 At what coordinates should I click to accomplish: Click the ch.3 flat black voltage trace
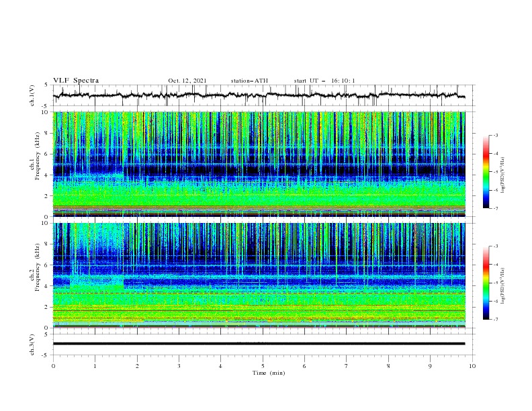pyautogui.click(x=259, y=344)
